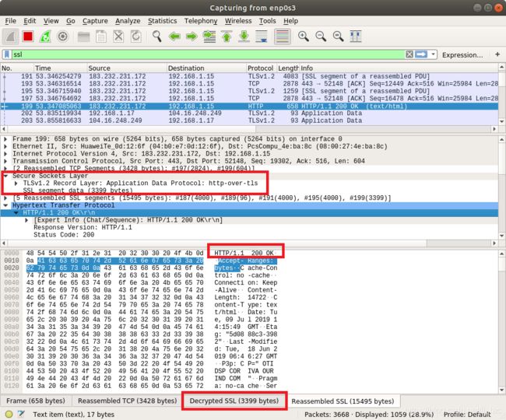This screenshot has height=420, width=506.
Task: Open the Telephony menu
Action: 201,21
